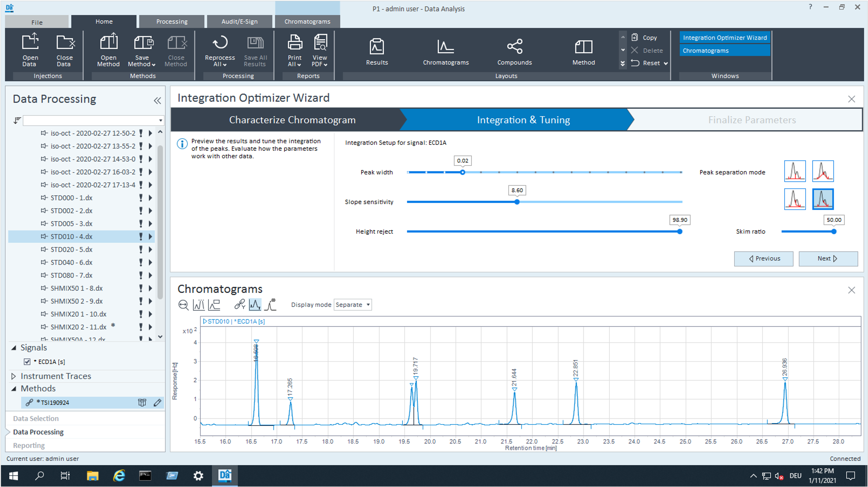Screen dimensions: 868x487
Task: Open the Display mode dropdown
Action: point(353,305)
